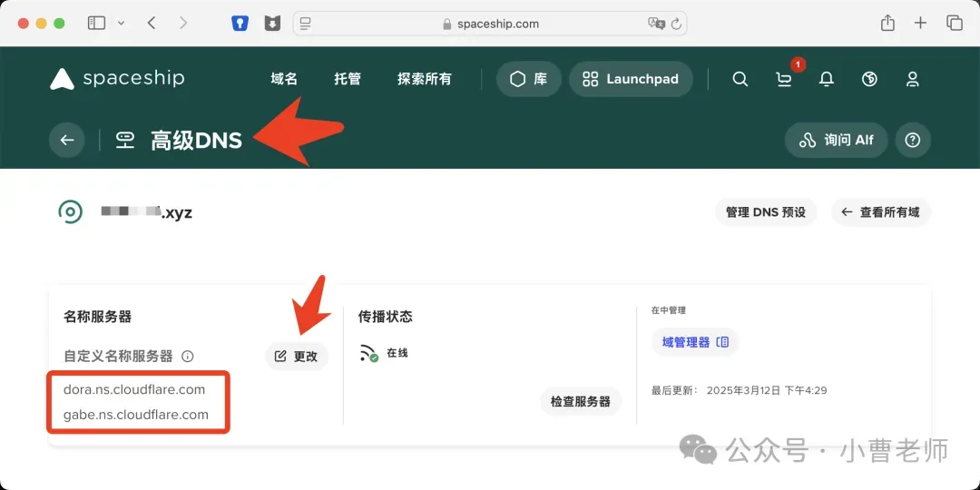This screenshot has width=980, height=490.
Task: Open the 探索所有 menu
Action: 424,79
